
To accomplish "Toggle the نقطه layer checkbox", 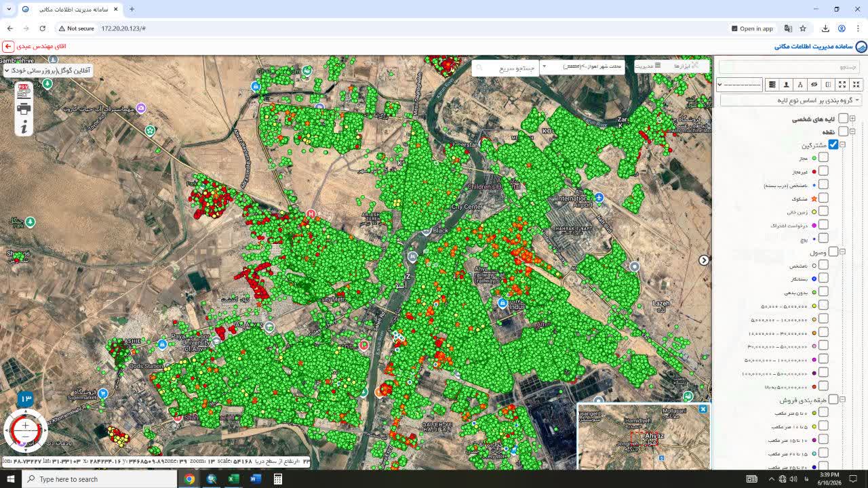I will [843, 131].
